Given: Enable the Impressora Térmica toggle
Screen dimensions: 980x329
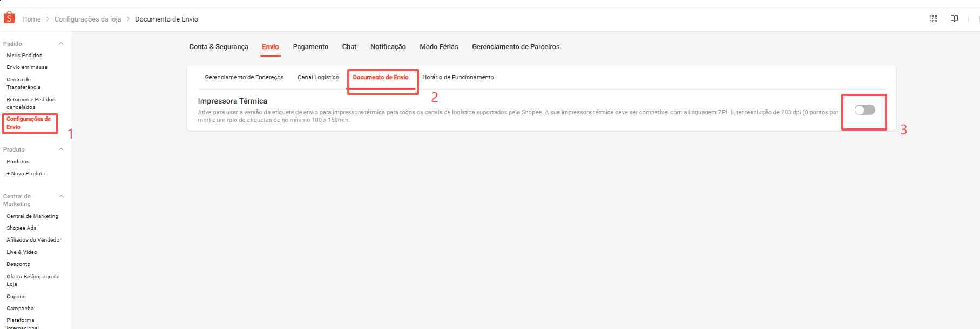Looking at the screenshot, I should [x=864, y=110].
